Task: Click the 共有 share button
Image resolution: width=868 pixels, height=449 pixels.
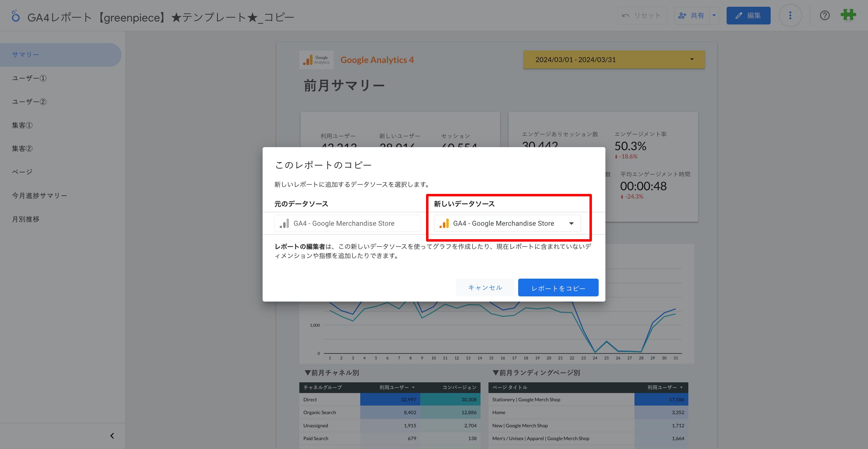Action: pyautogui.click(x=692, y=16)
